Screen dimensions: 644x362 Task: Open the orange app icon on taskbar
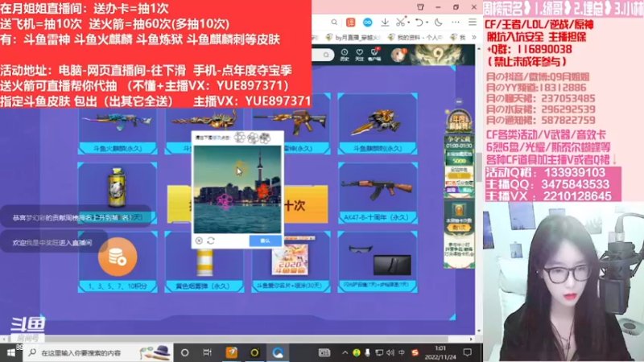click(x=232, y=352)
